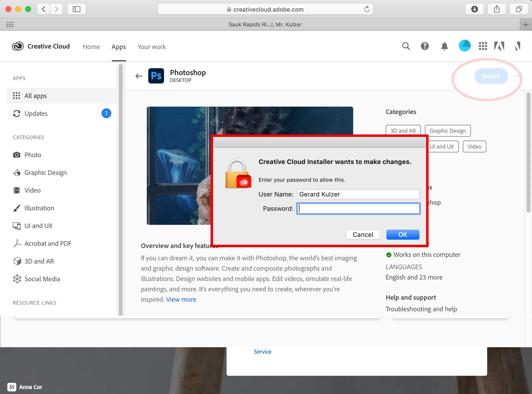Image resolution: width=532 pixels, height=394 pixels.
Task: Open the Home tab
Action: (x=91, y=47)
